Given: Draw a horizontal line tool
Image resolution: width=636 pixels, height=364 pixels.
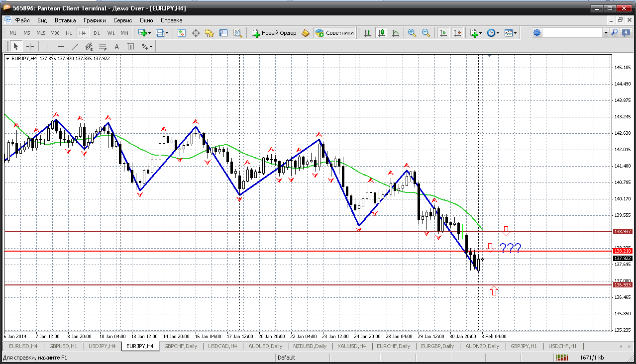Looking at the screenshot, I should tap(61, 46).
